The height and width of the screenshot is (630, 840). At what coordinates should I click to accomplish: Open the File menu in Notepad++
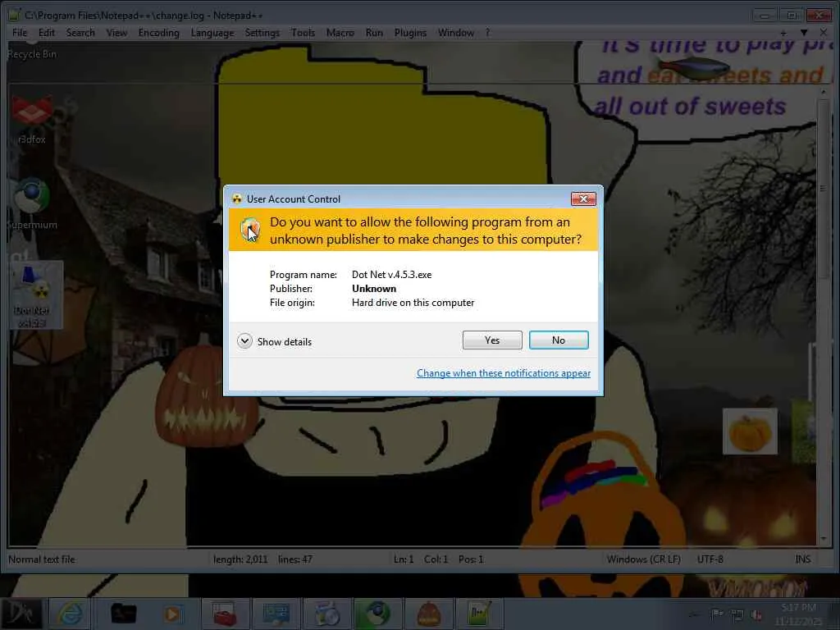(20, 33)
